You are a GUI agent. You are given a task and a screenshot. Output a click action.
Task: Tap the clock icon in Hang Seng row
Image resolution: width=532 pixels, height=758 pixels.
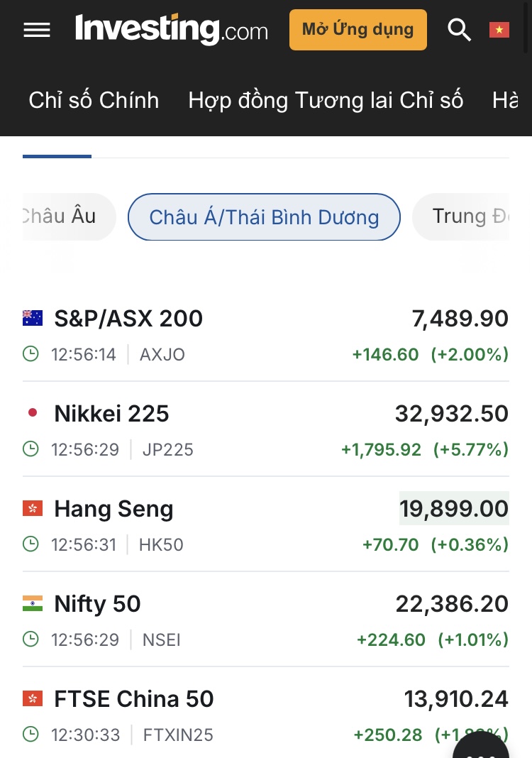[31, 544]
